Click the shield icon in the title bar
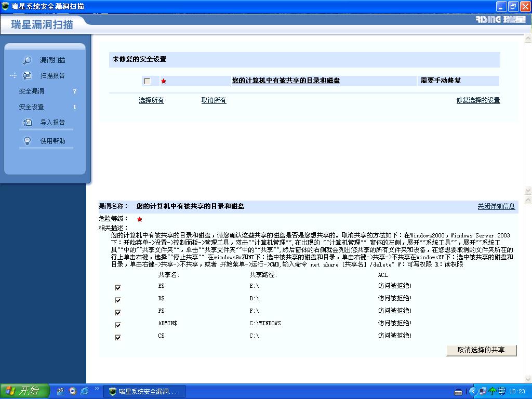The width and height of the screenshot is (532, 399). point(5,6)
